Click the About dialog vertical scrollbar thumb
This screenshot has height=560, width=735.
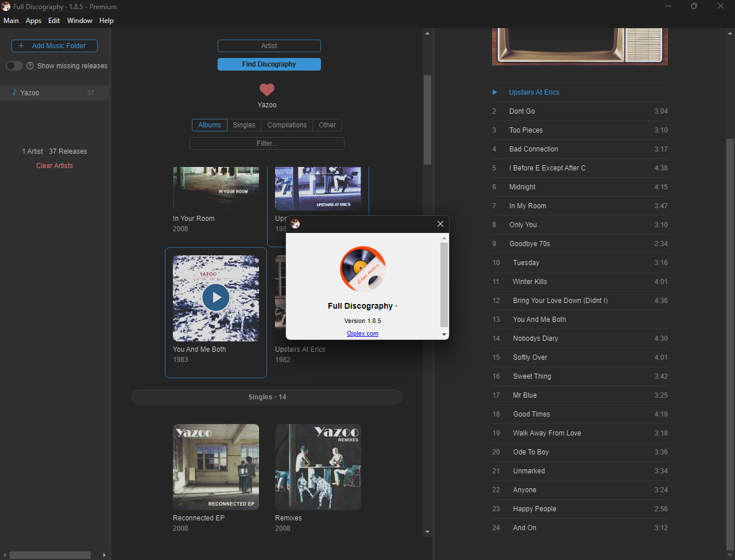pos(444,285)
